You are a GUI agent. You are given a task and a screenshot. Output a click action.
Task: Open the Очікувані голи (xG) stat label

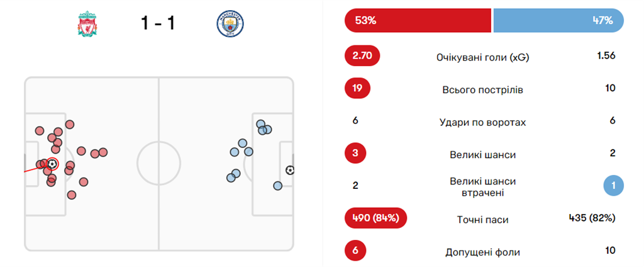482,57
